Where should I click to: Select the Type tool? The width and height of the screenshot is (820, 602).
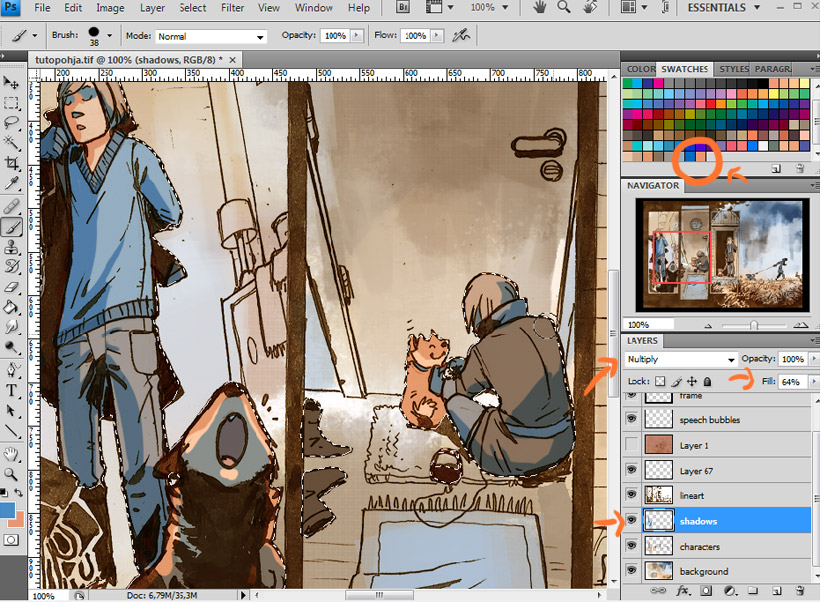(12, 390)
